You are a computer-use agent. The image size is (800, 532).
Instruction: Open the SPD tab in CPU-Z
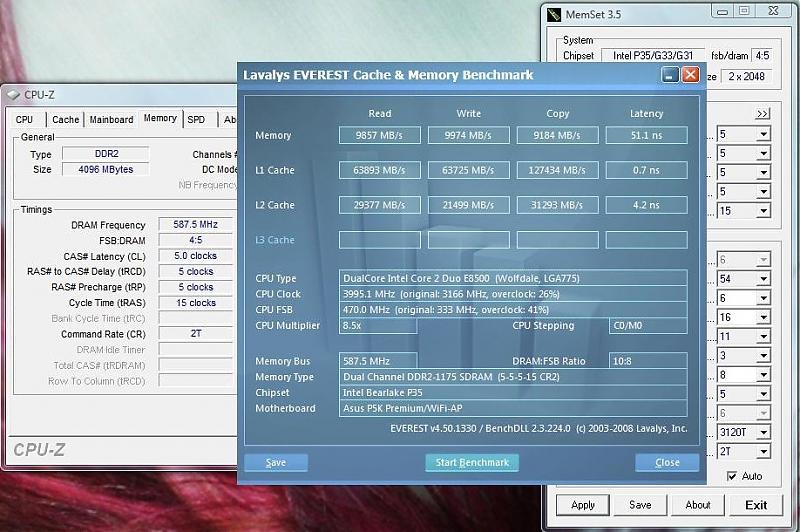tap(196, 119)
